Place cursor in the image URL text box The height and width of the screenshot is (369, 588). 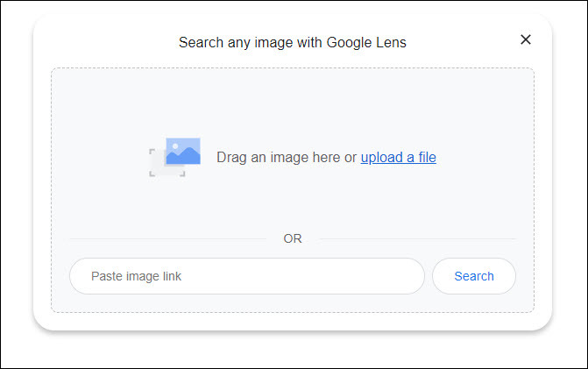pyautogui.click(x=247, y=276)
